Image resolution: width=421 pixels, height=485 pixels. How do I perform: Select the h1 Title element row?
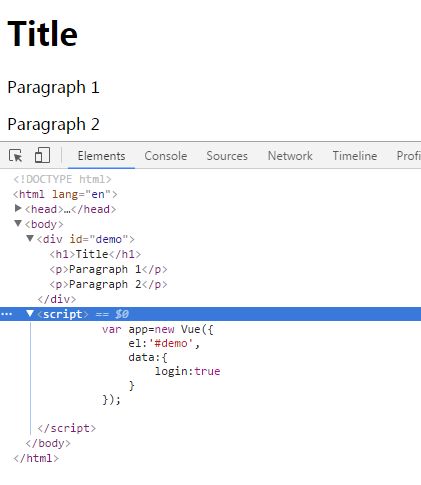click(95, 254)
